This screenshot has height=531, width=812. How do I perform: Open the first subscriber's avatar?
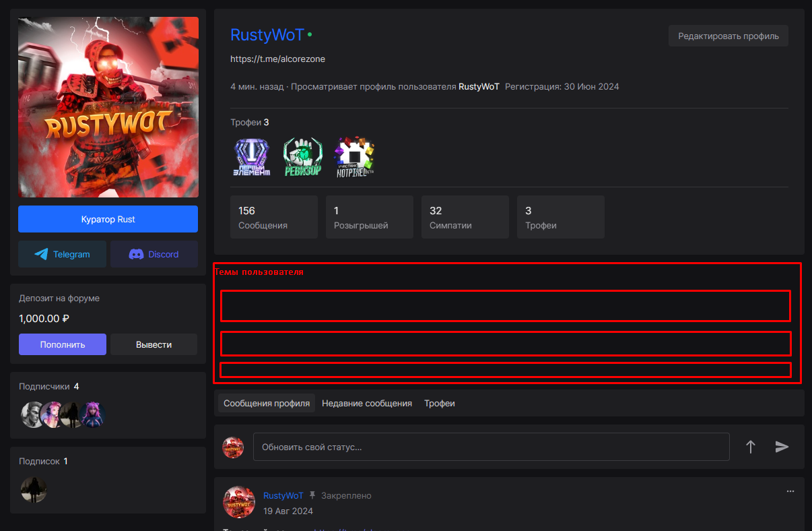(32, 415)
